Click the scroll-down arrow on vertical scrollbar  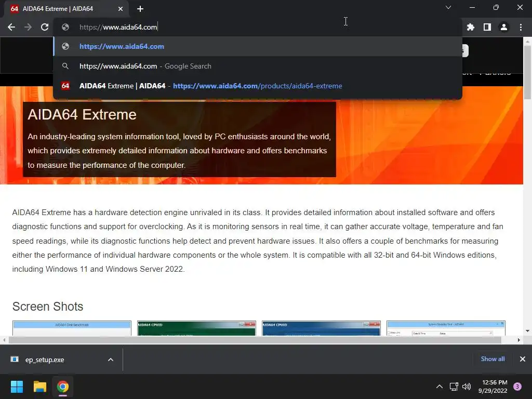(x=527, y=331)
